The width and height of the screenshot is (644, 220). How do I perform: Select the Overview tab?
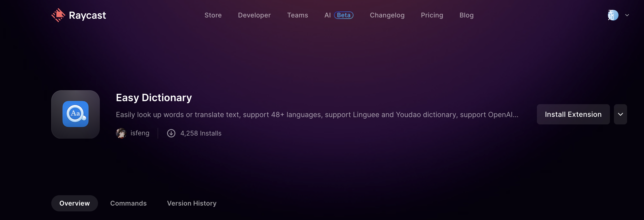[x=75, y=203]
